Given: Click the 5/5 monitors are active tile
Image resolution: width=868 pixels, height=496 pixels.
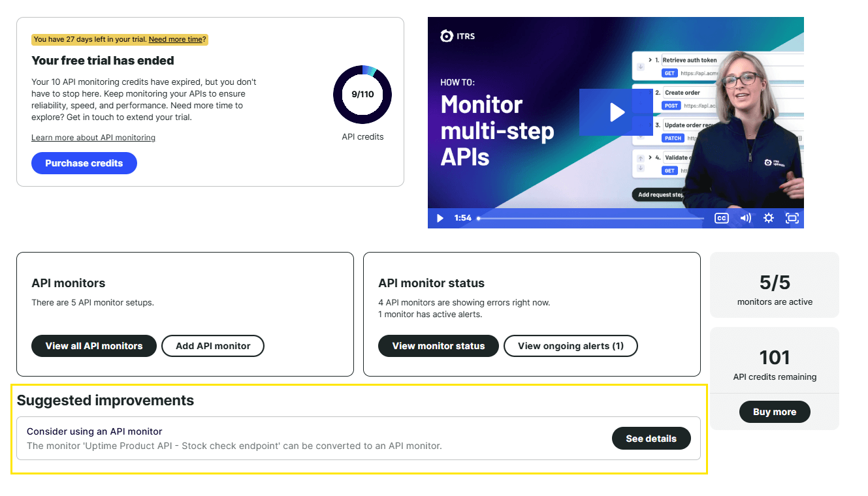Looking at the screenshot, I should [x=775, y=285].
